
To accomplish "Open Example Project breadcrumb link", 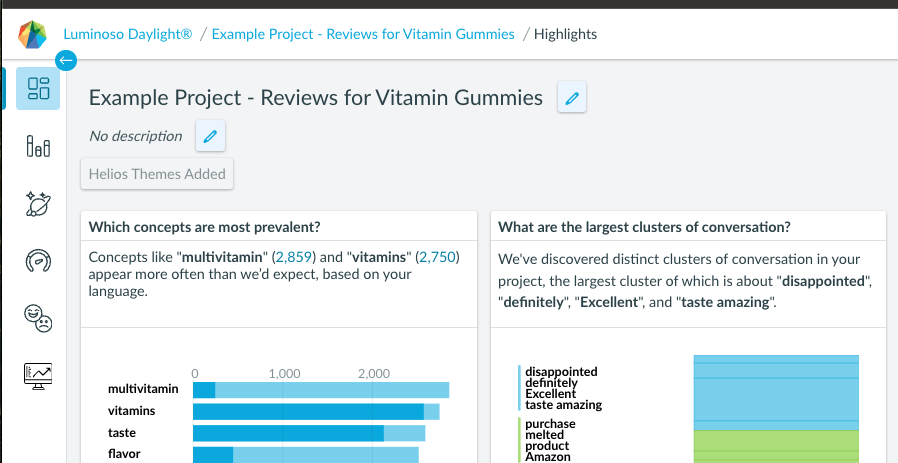I will click(363, 34).
